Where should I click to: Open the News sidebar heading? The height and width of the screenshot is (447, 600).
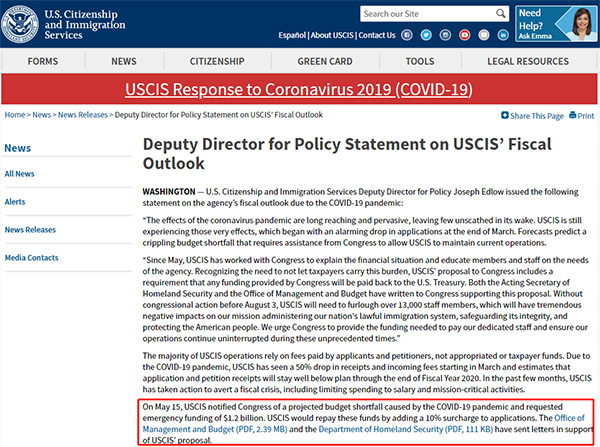click(x=18, y=148)
